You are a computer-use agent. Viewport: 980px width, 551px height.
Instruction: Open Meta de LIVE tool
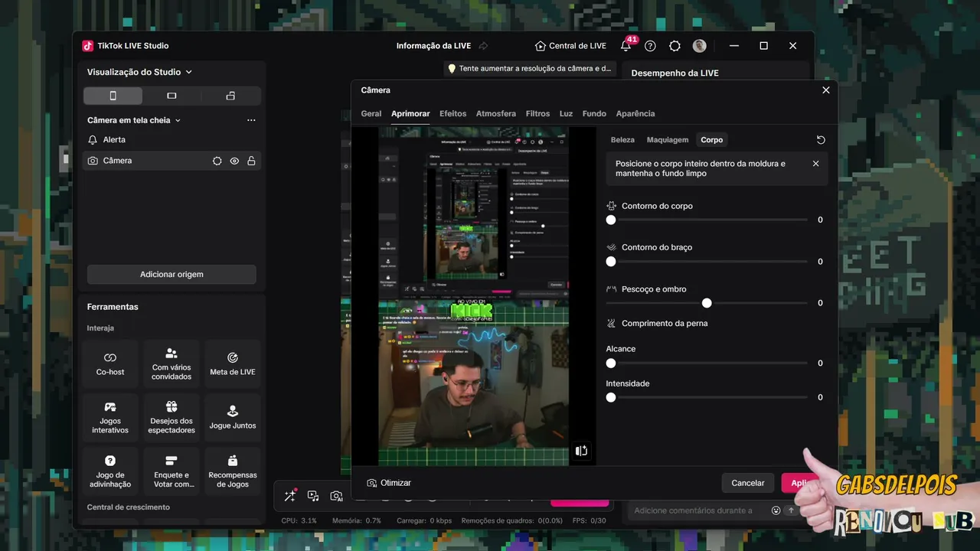click(x=233, y=364)
